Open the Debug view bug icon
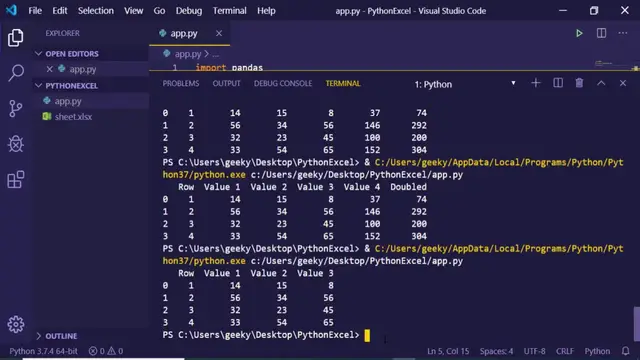 coord(16,144)
